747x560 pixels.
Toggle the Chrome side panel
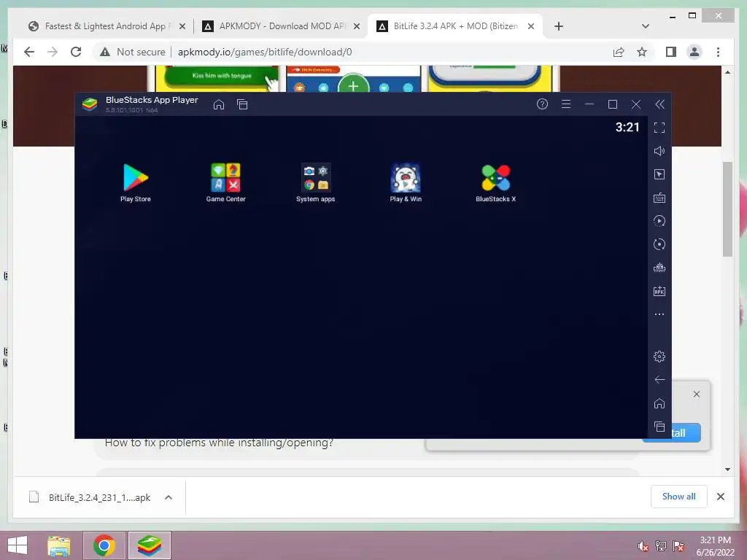point(671,52)
